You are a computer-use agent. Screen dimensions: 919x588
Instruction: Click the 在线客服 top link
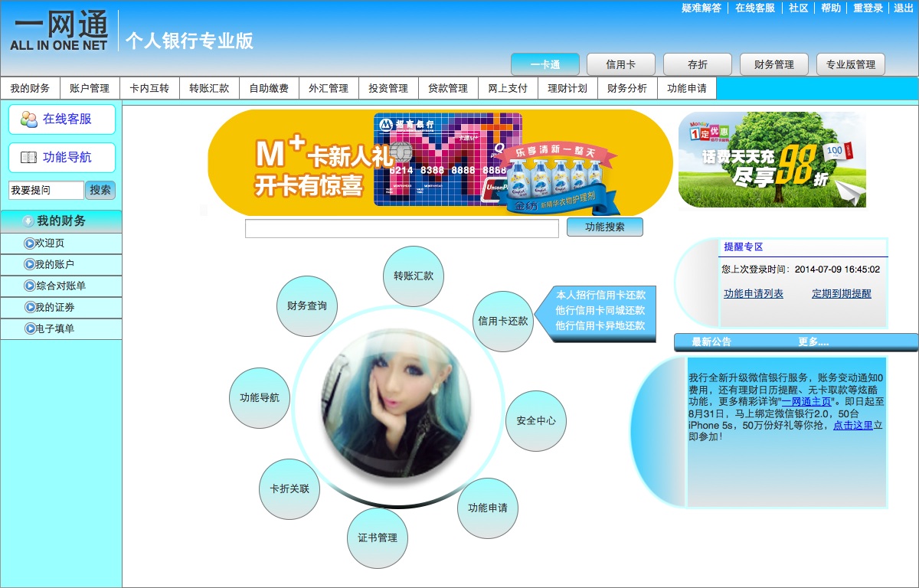click(x=755, y=8)
